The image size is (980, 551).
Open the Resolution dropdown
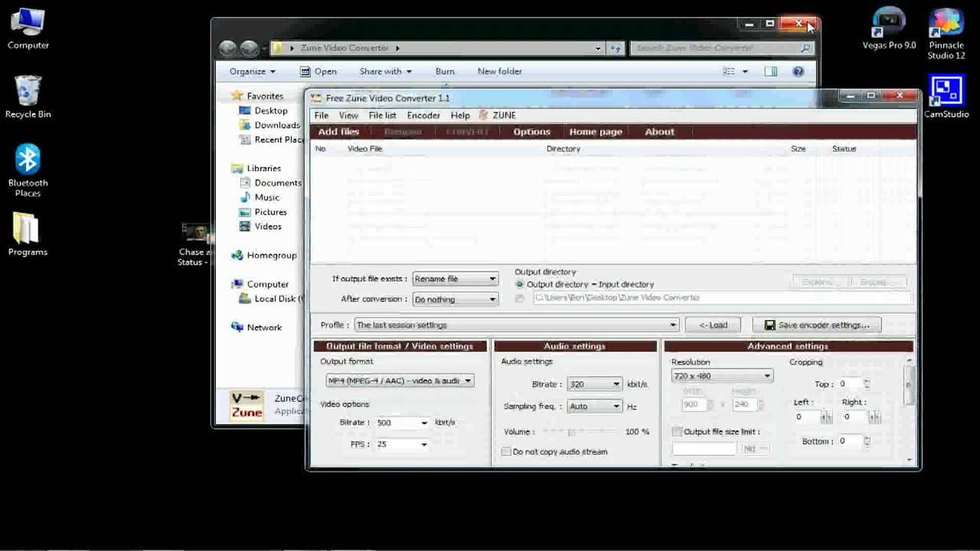[722, 376]
